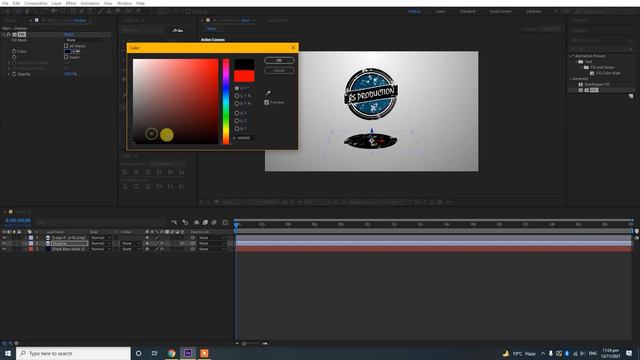Screen dimensions: 640x360
Task: Click OK in the Color dialog
Action: pos(279,60)
